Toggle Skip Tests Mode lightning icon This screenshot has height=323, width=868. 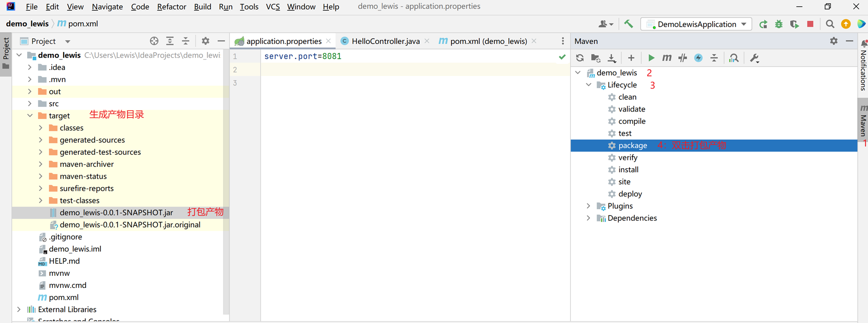coord(698,58)
